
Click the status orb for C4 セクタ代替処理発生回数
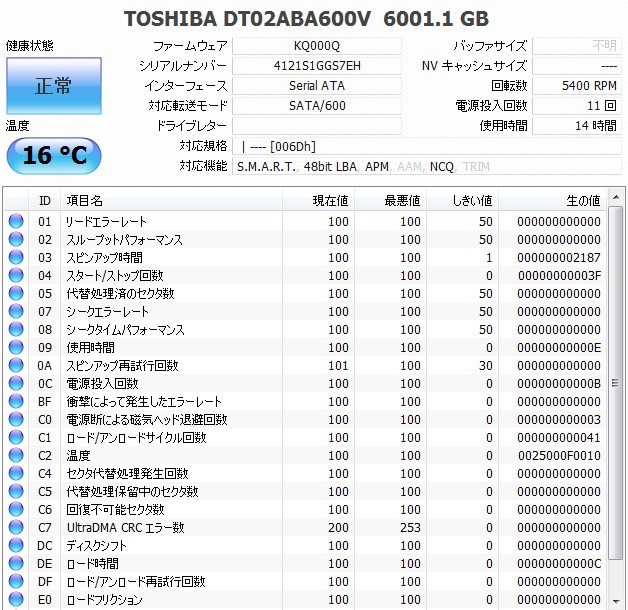point(16,473)
